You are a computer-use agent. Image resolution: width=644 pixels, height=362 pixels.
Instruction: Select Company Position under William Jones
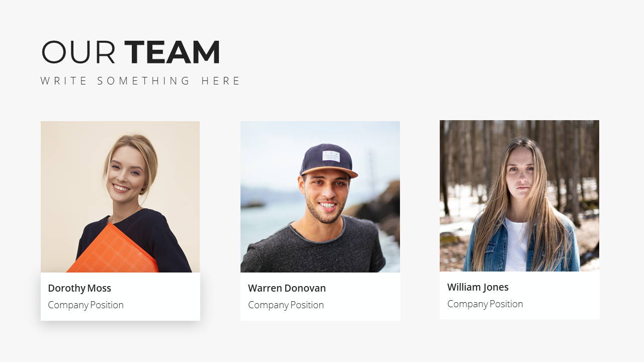pos(485,304)
